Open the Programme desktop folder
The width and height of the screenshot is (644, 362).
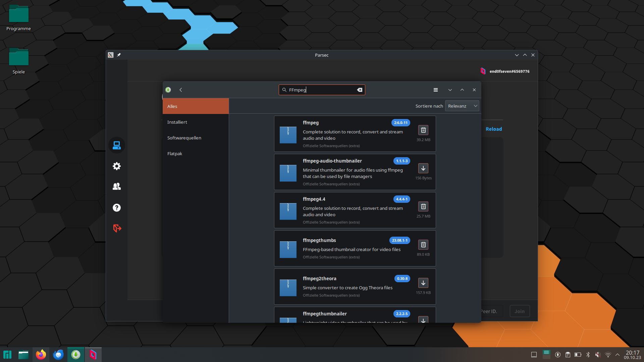click(x=18, y=18)
